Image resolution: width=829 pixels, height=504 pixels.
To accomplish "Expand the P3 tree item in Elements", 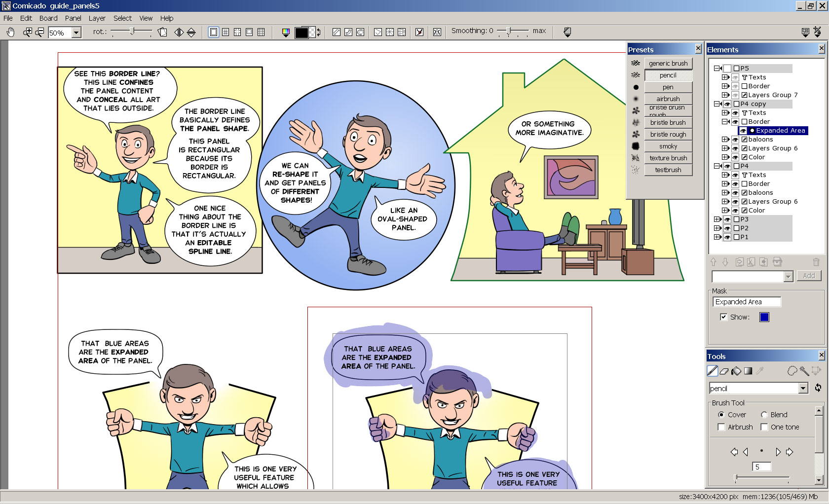I will [718, 219].
